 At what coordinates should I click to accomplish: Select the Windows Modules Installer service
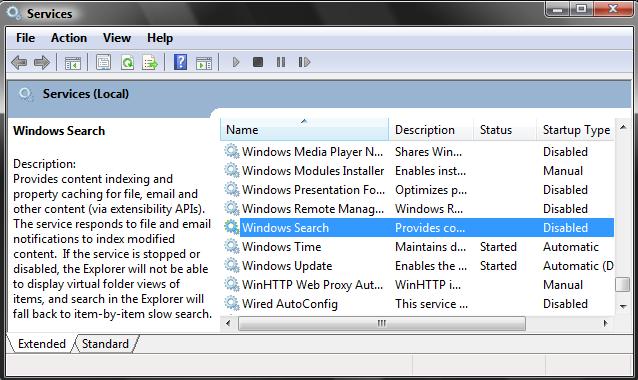pos(313,171)
